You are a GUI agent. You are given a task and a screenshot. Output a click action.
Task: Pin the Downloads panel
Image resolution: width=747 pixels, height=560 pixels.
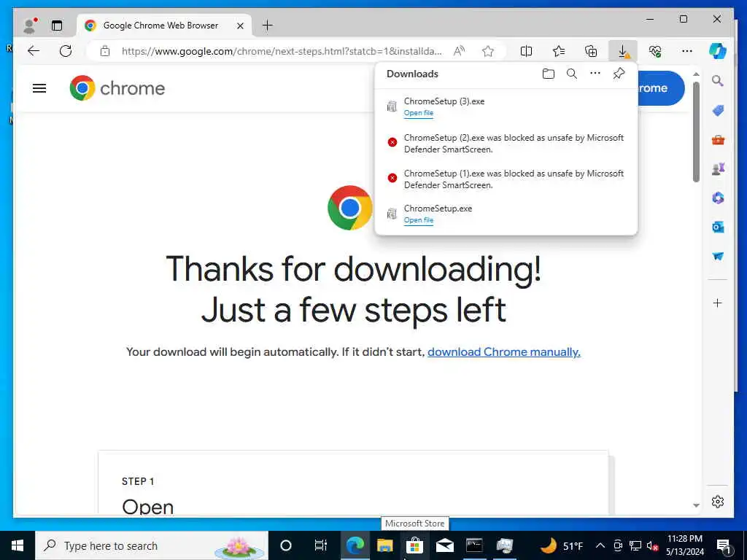619,74
